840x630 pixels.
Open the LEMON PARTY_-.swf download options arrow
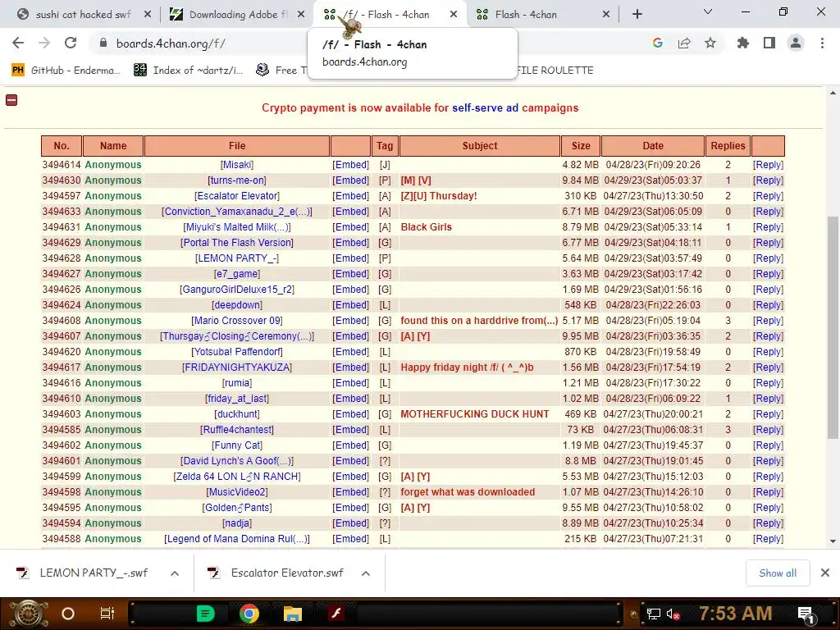175,573
